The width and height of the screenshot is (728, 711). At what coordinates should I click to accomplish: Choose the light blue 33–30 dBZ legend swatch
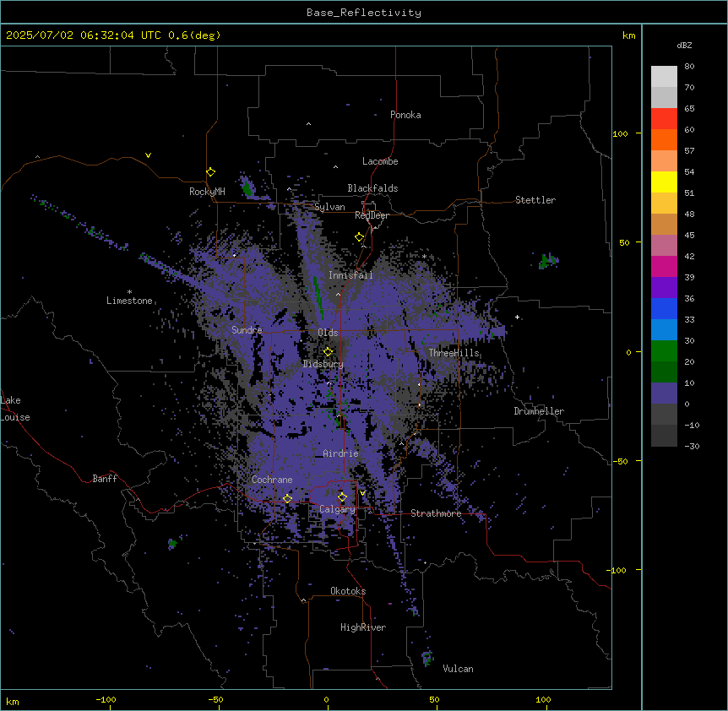(x=664, y=329)
